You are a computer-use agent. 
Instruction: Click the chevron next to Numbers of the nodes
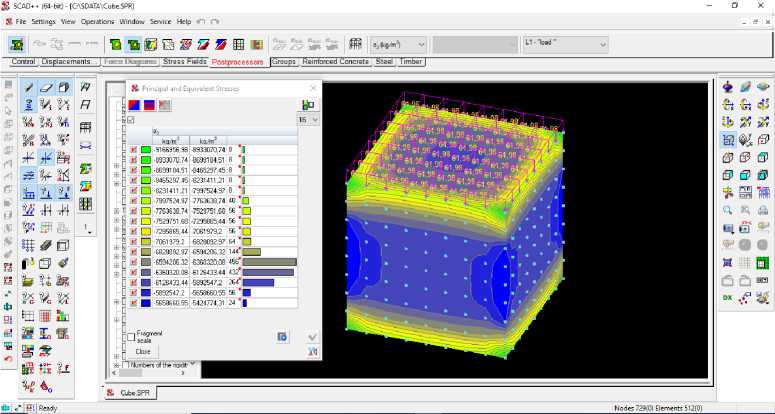pos(193,365)
